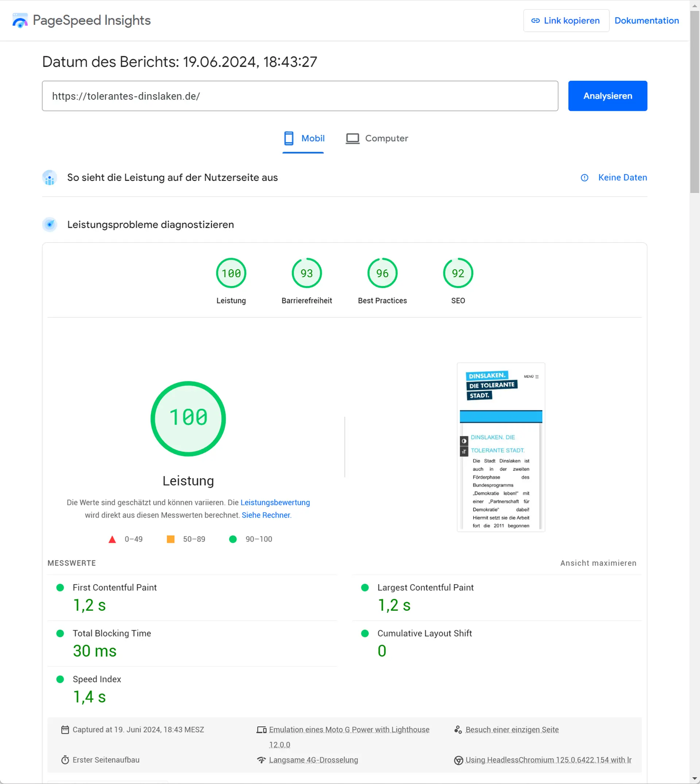Open the Dokumentation link
The height and width of the screenshot is (784, 700).
pos(646,21)
